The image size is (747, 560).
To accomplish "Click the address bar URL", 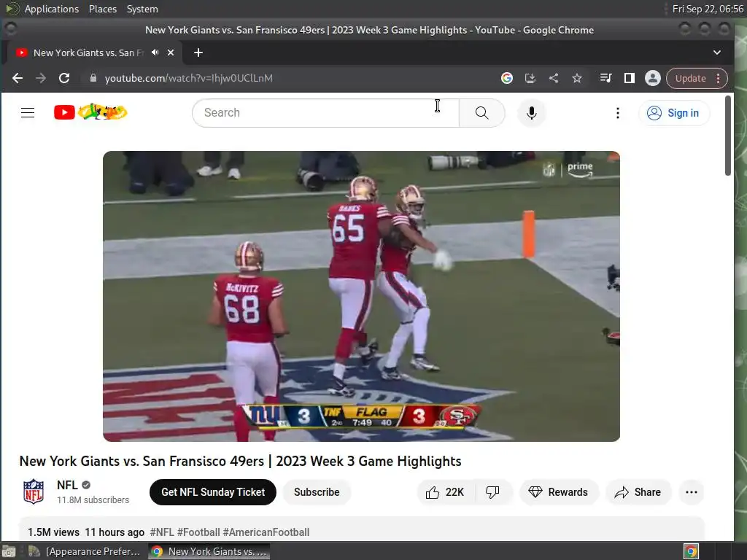I will [189, 78].
